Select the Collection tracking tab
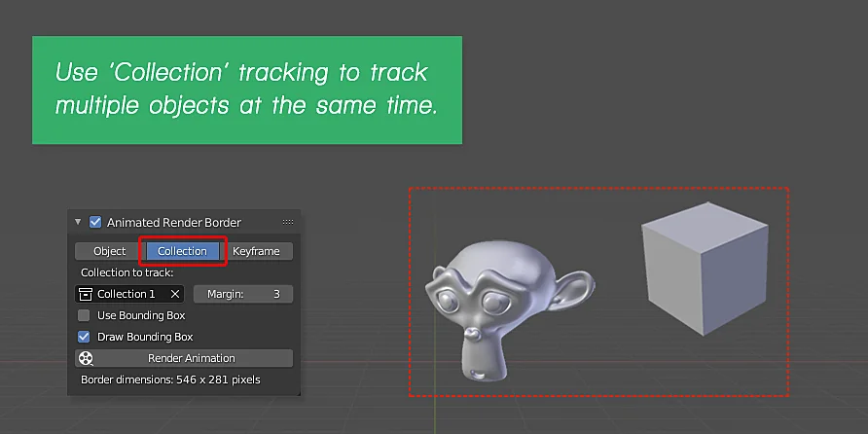Viewport: 868px width, 434px height. point(182,251)
